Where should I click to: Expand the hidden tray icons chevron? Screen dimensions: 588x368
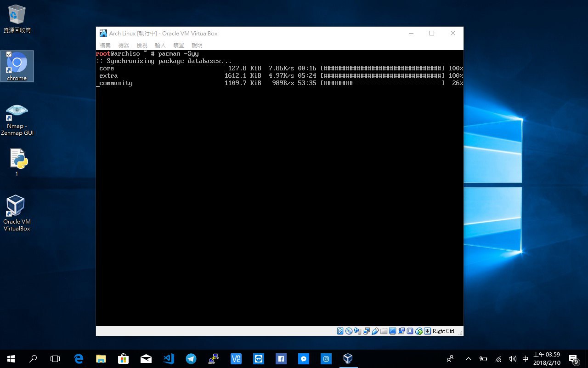click(x=469, y=359)
